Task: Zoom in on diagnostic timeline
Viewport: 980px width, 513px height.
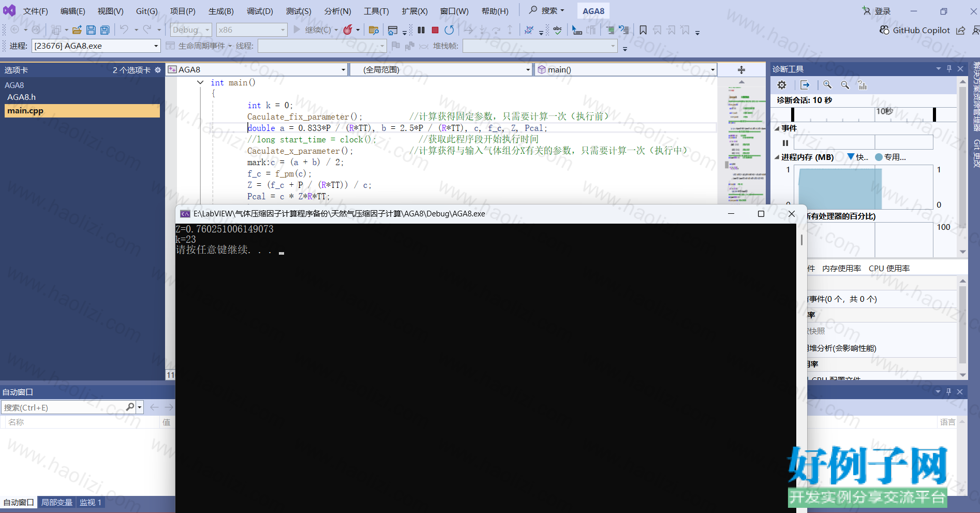Action: click(x=827, y=85)
